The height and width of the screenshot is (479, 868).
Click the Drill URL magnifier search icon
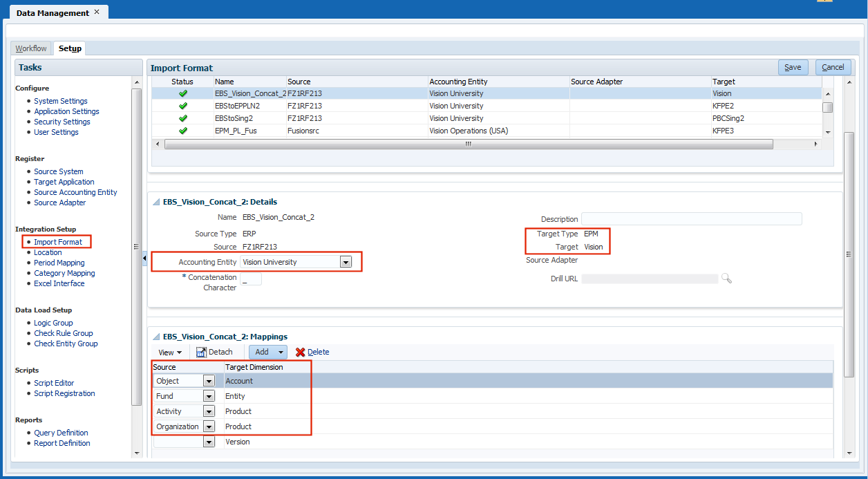pyautogui.click(x=726, y=279)
